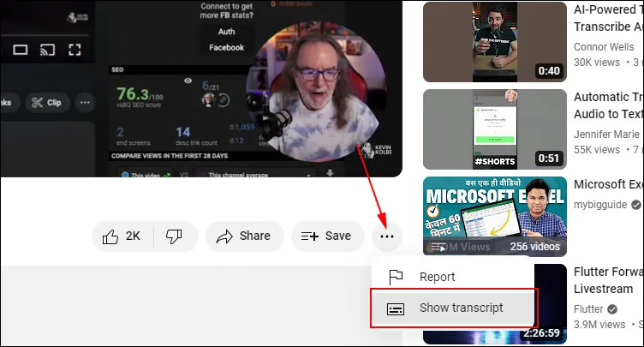Go to Connor Wells channel
Screen dimensions: 644x347
[604, 47]
